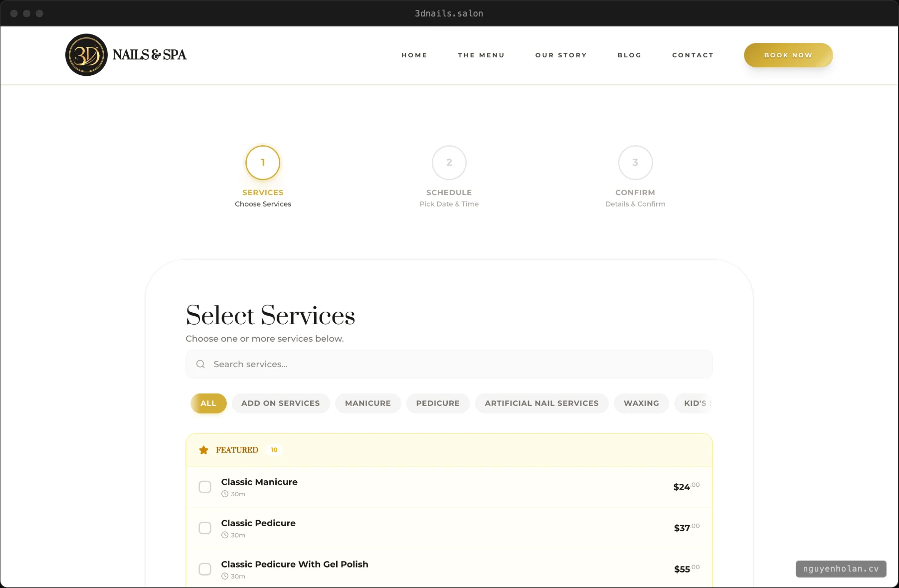Image resolution: width=899 pixels, height=588 pixels.
Task: Click the 3D Nails & Spa logo
Action: (126, 55)
